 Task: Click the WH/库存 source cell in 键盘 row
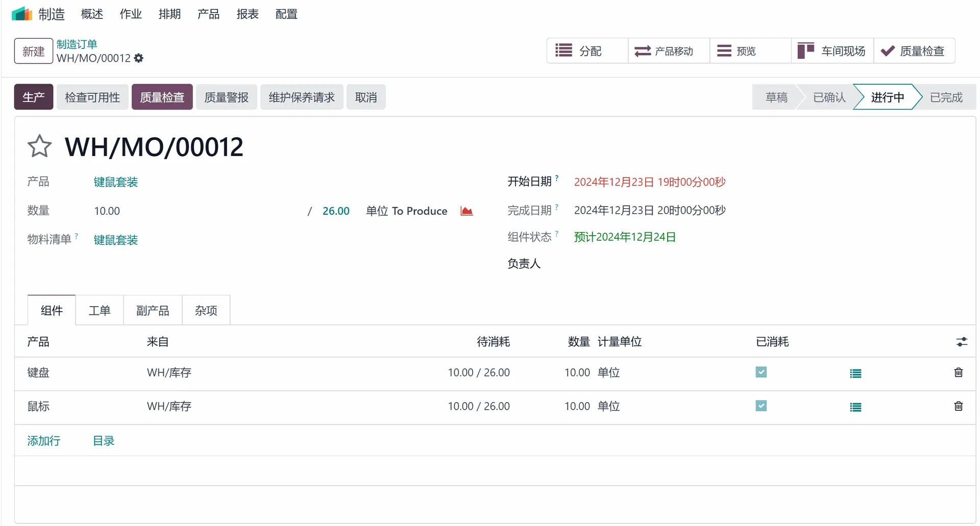pos(169,372)
